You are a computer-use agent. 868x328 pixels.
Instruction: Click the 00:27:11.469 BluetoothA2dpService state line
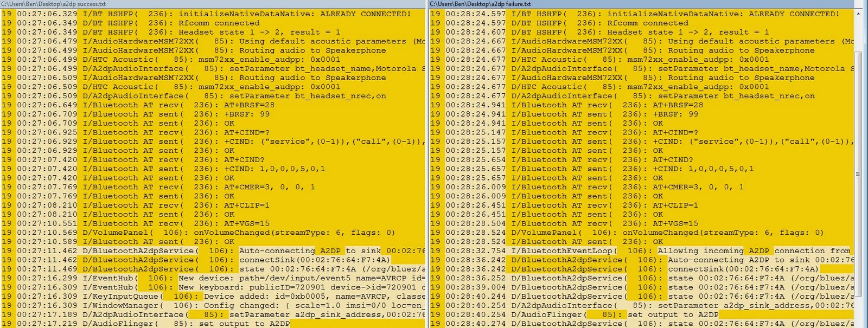tap(213, 269)
